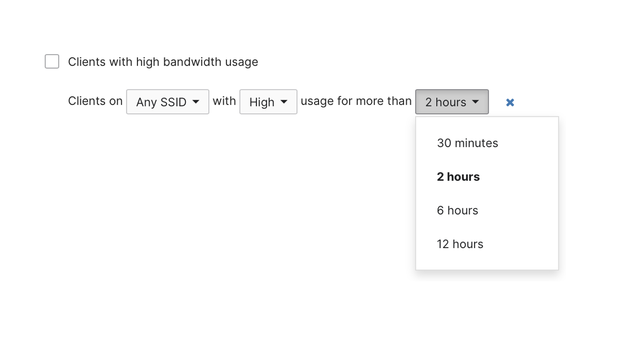Click the caret arrow beside Any SSID
Image resolution: width=617 pixels, height=364 pixels.
(x=196, y=102)
